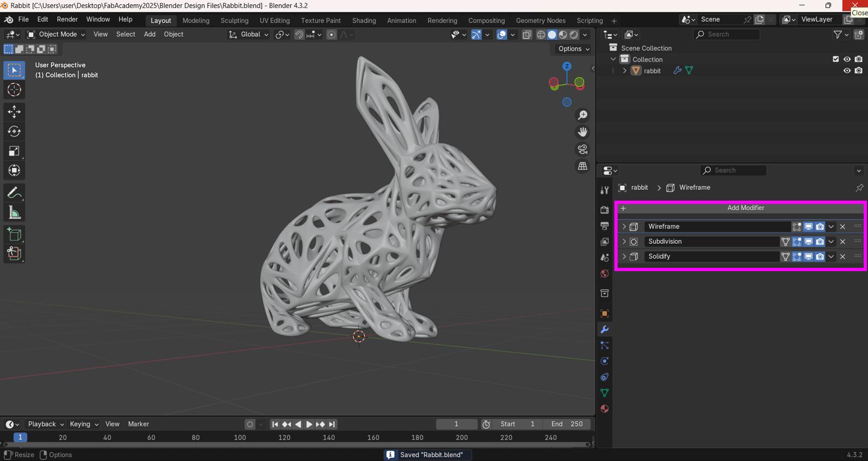Open the viewport Add menu

click(149, 34)
